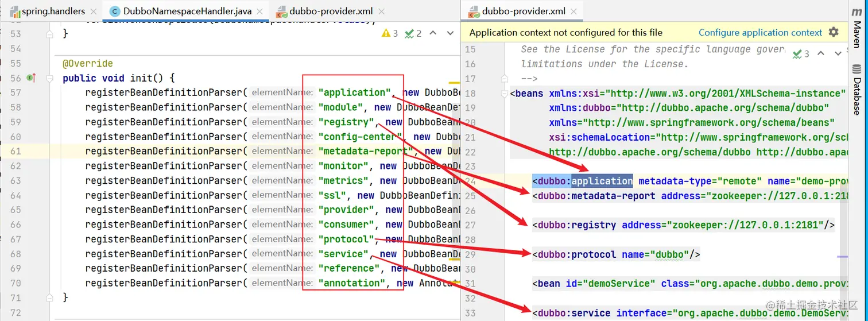The image size is (868, 321).
Task: Click the "application" string on line 57
Action: [x=355, y=92]
